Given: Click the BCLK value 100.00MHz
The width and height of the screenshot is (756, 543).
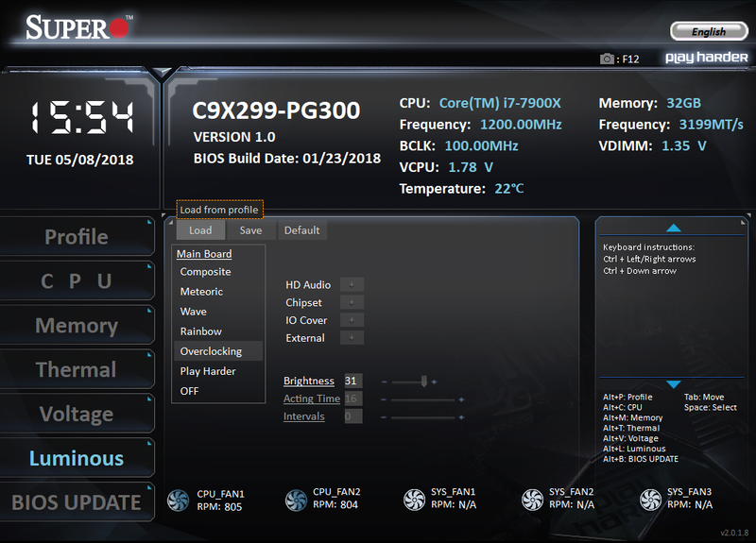Looking at the screenshot, I should pyautogui.click(x=481, y=146).
